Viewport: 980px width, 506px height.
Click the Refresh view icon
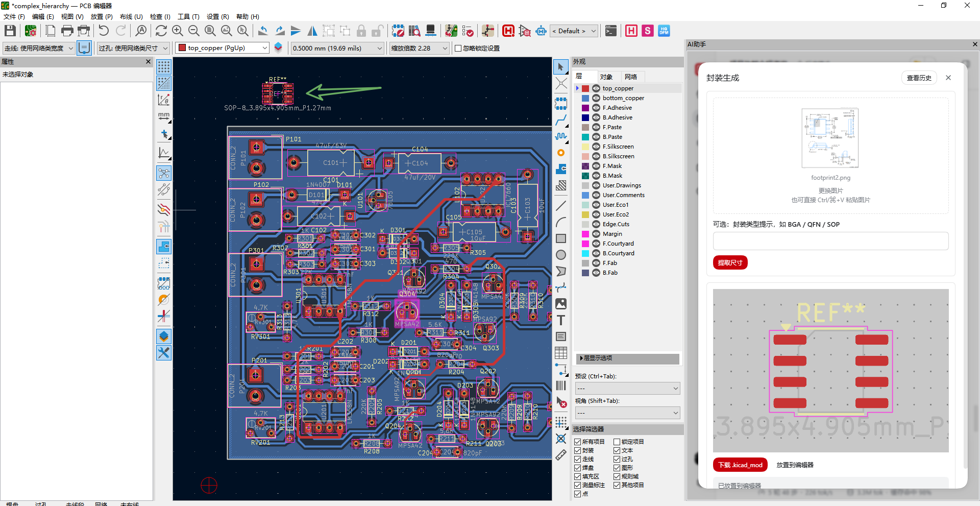161,31
